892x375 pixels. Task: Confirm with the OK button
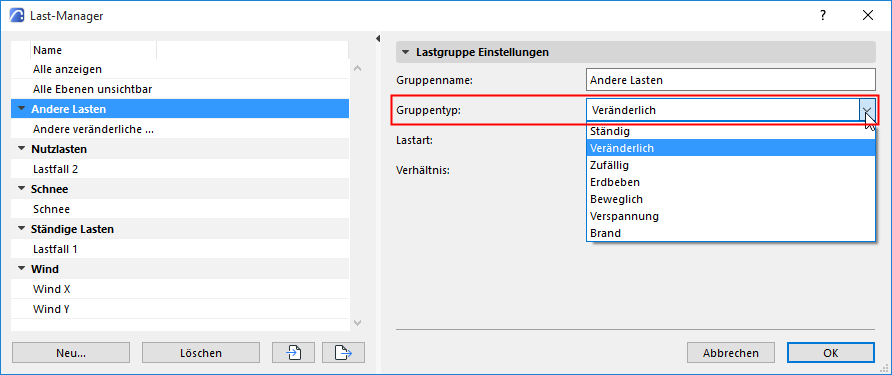coord(831,353)
